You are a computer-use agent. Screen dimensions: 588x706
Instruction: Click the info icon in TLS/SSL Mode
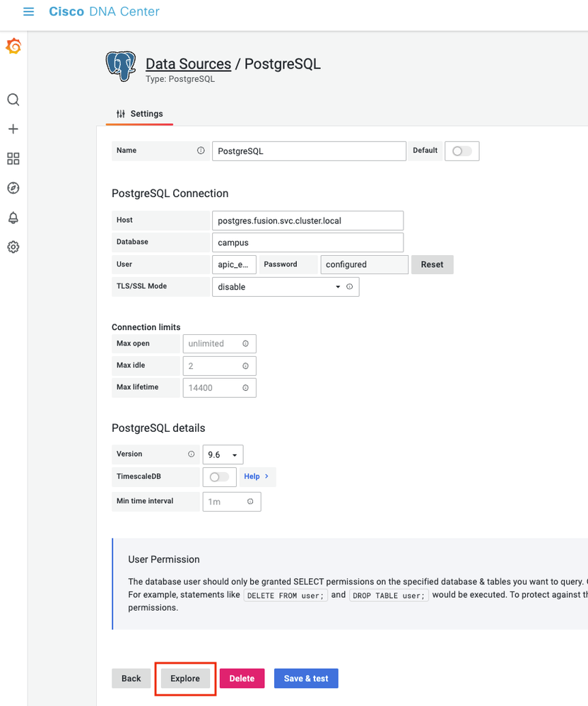(349, 287)
